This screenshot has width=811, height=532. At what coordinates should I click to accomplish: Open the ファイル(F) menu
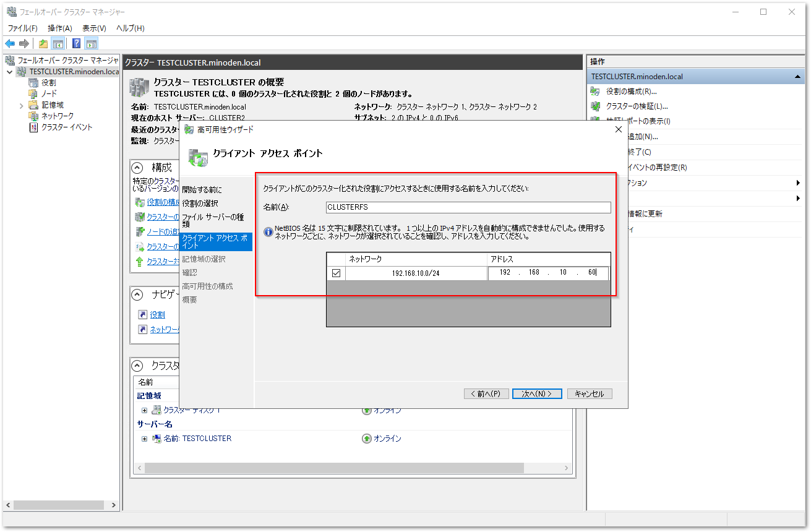pyautogui.click(x=22, y=28)
